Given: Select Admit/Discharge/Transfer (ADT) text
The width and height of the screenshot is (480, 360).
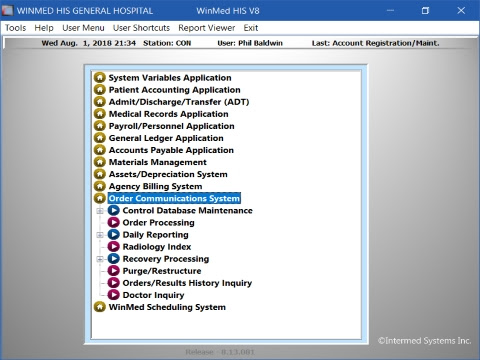Looking at the screenshot, I should [x=179, y=102].
